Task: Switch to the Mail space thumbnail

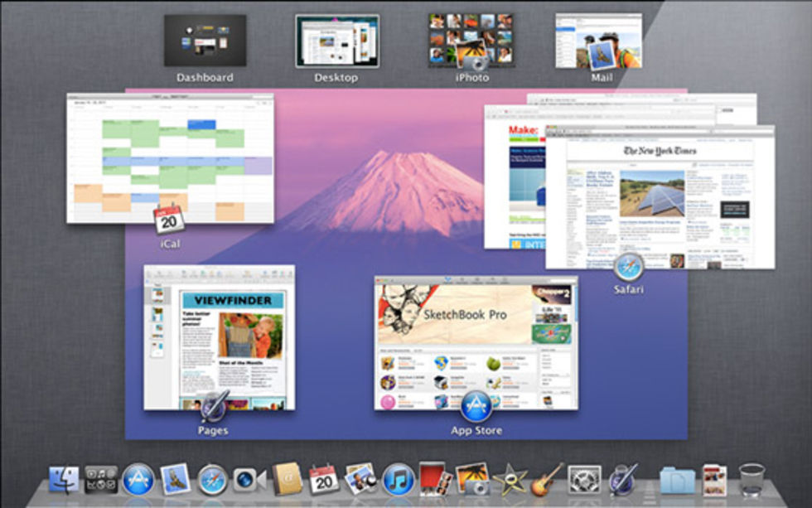Action: coord(599,41)
